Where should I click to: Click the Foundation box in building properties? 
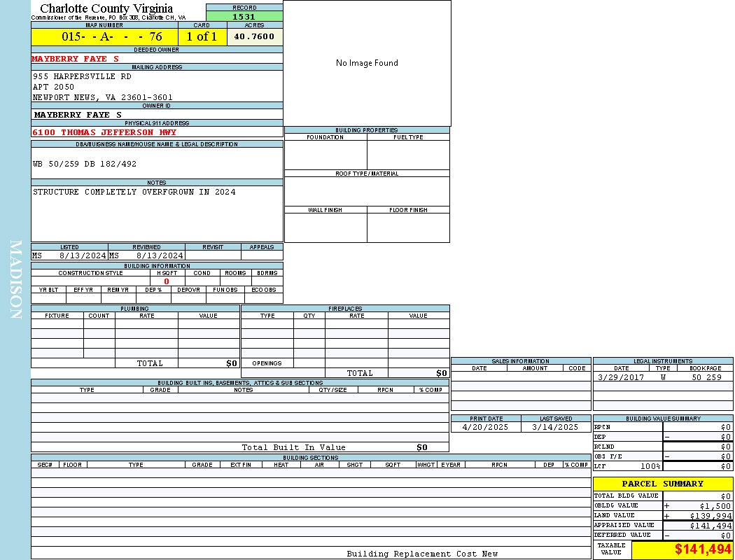click(x=325, y=155)
